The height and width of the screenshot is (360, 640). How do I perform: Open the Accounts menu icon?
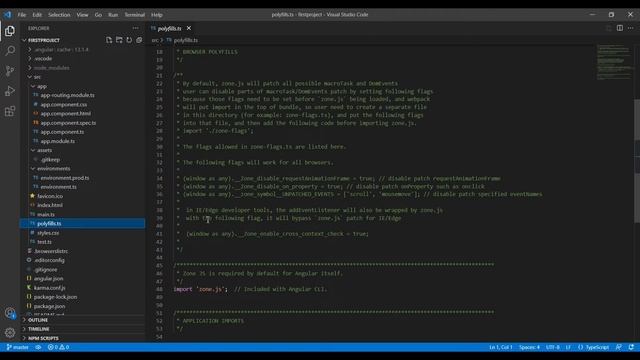coord(10,313)
